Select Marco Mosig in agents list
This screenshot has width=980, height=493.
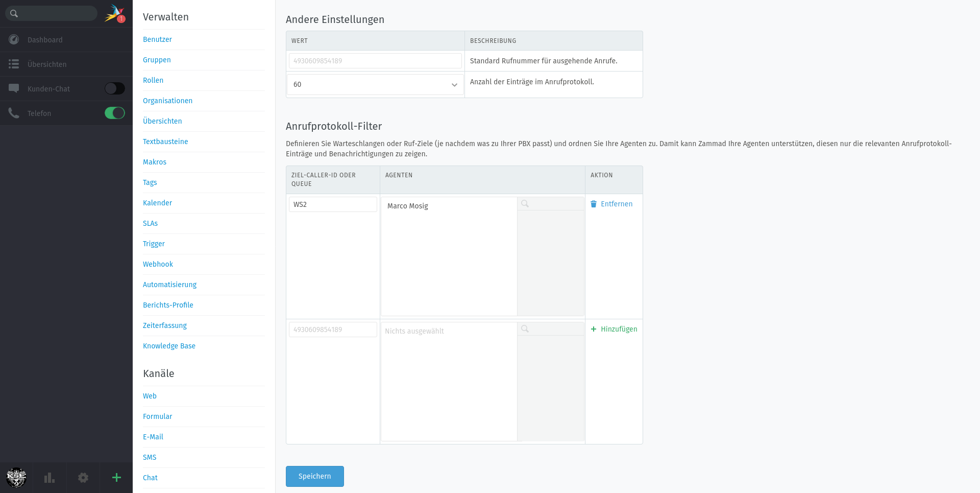click(408, 206)
